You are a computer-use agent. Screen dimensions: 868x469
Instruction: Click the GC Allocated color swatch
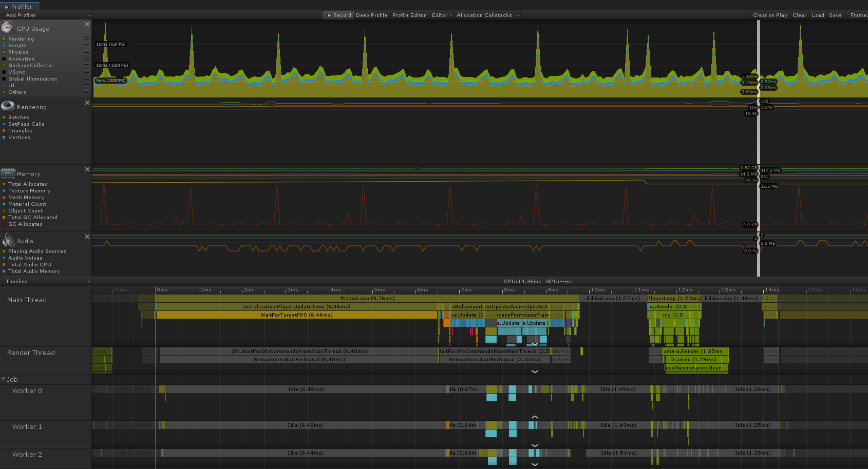tap(4, 224)
